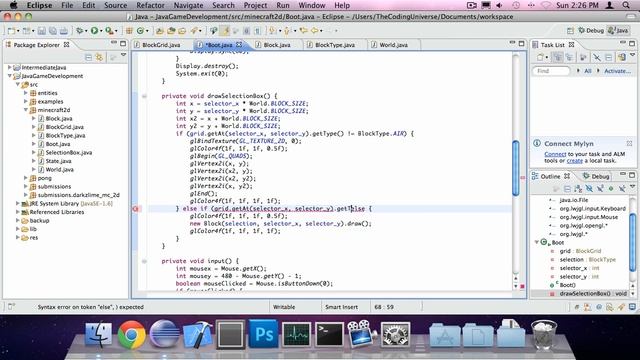Toggle Hide Fields in Outline toolbar
This screenshot has height=360, width=640.
[589, 189]
